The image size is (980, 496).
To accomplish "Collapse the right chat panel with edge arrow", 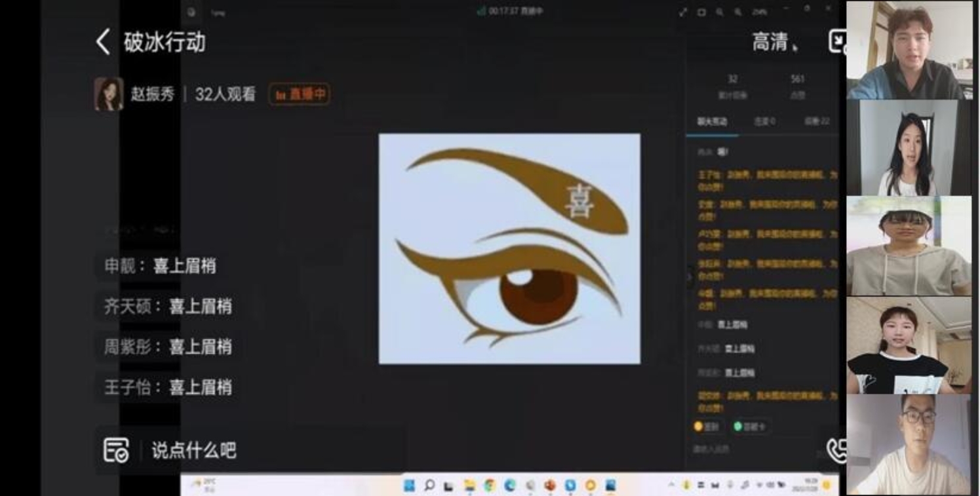I will 688,277.
